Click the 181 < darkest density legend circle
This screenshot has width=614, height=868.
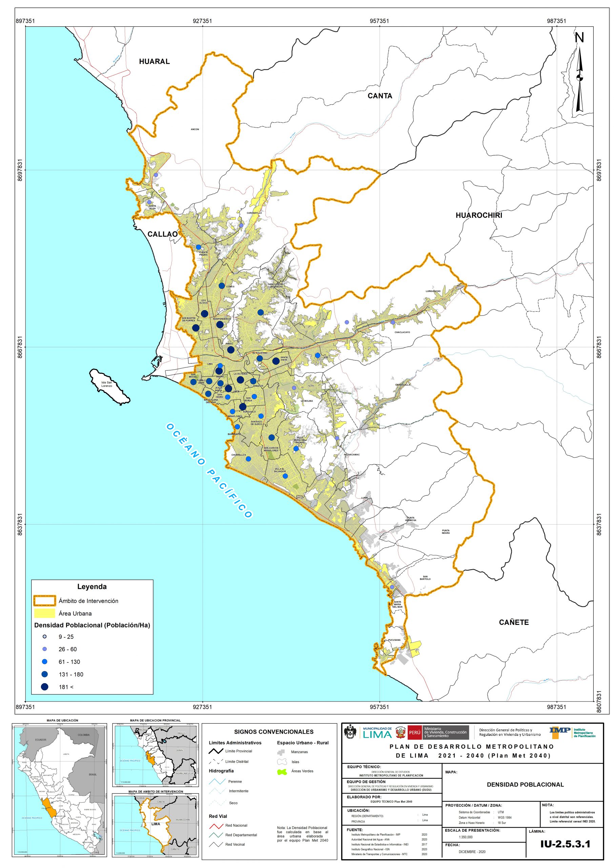click(45, 687)
